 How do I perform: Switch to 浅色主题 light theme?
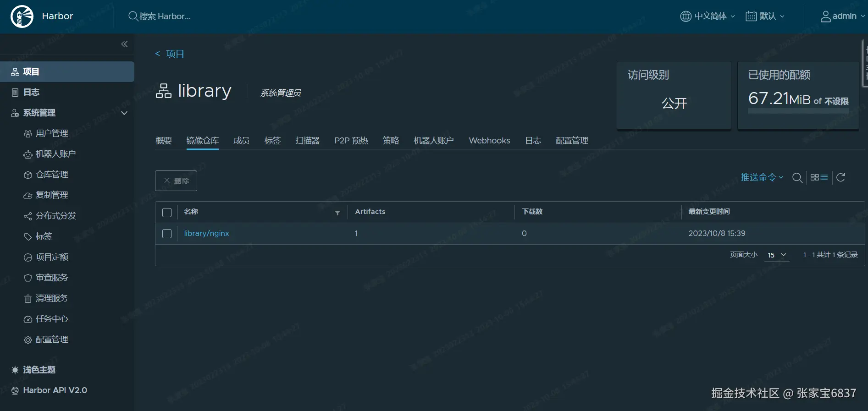[33, 370]
